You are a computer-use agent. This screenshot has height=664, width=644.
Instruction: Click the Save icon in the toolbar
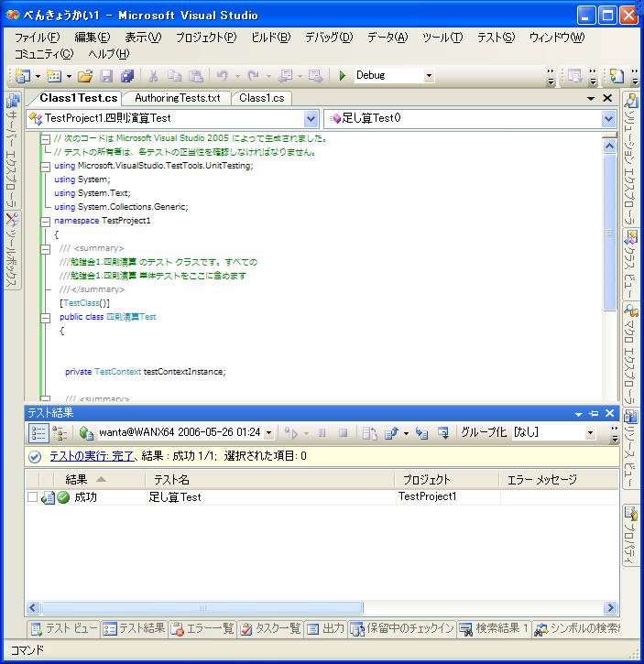(106, 76)
